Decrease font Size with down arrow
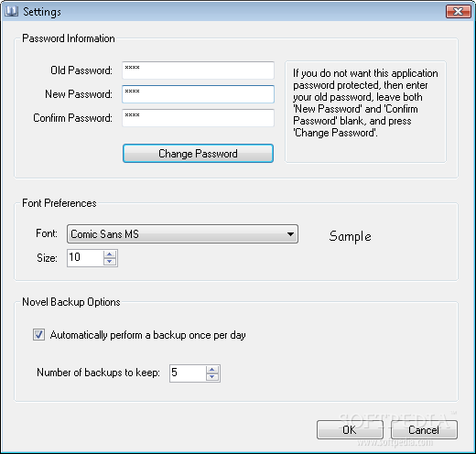The height and width of the screenshot is (454, 476). (110, 262)
